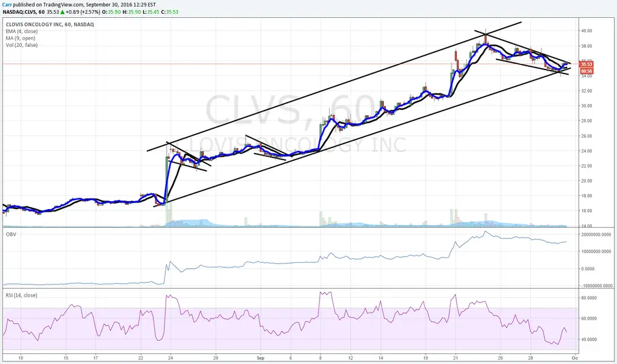
Task: Click the 20.00 price axis label
Action: coord(587,181)
